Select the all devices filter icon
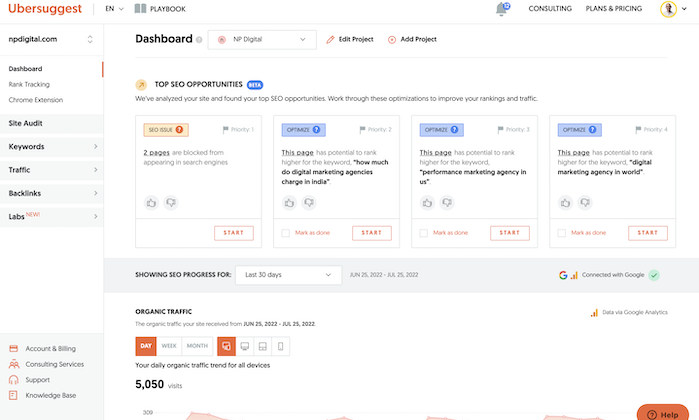 pos(226,346)
